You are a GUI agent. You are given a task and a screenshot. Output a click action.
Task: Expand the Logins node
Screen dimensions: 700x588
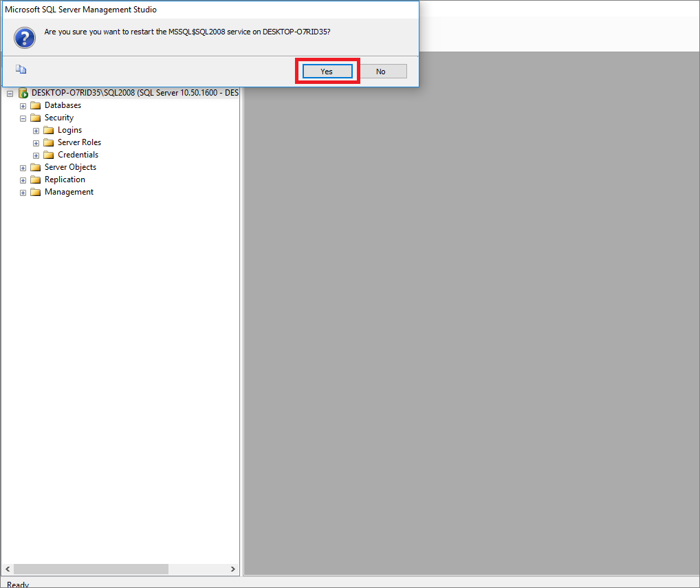click(36, 131)
